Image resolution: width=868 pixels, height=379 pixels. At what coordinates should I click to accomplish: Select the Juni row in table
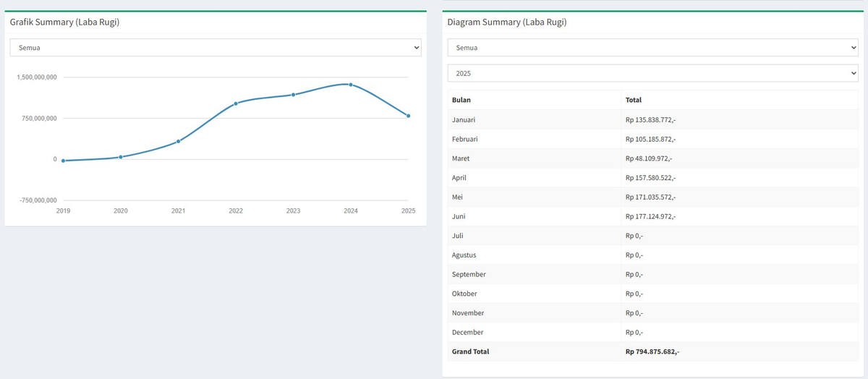tap(460, 216)
